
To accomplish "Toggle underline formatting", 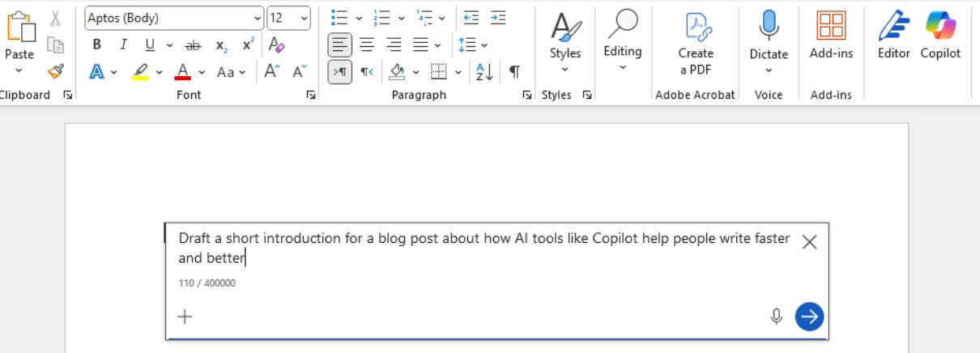I will click(150, 45).
